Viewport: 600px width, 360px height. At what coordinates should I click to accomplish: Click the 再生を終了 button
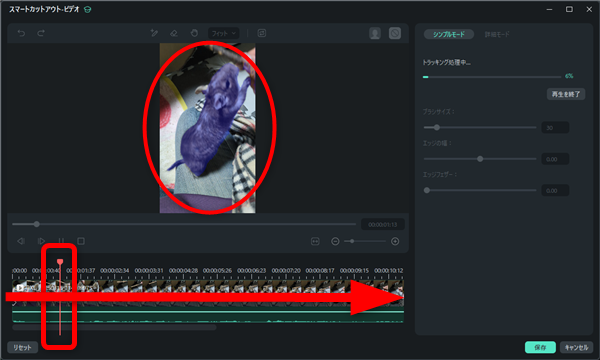(x=566, y=94)
